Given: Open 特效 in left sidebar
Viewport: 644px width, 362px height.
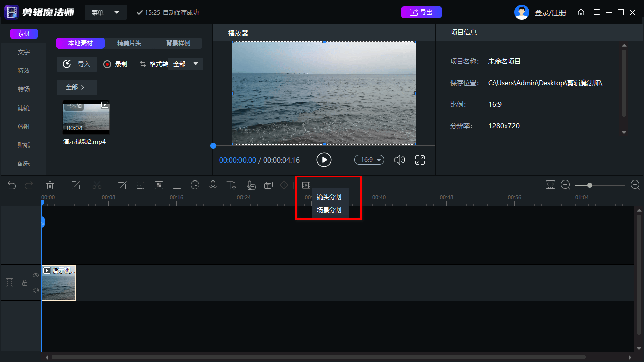Looking at the screenshot, I should pos(24,71).
